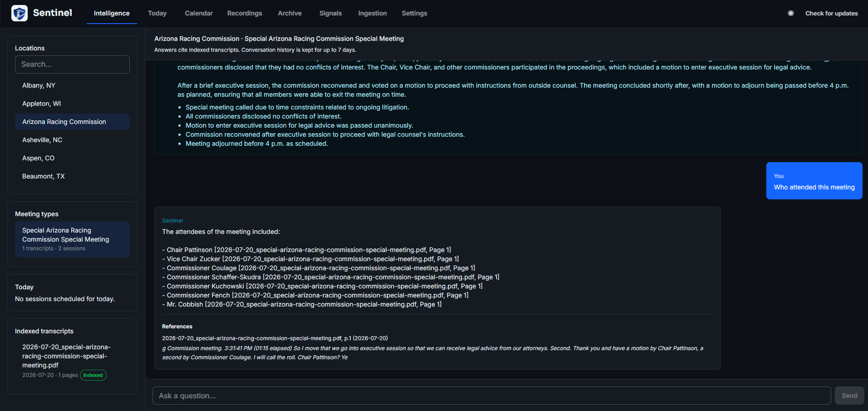Viewport: 868px width, 411px height.
Task: Click the Send button
Action: point(849,396)
